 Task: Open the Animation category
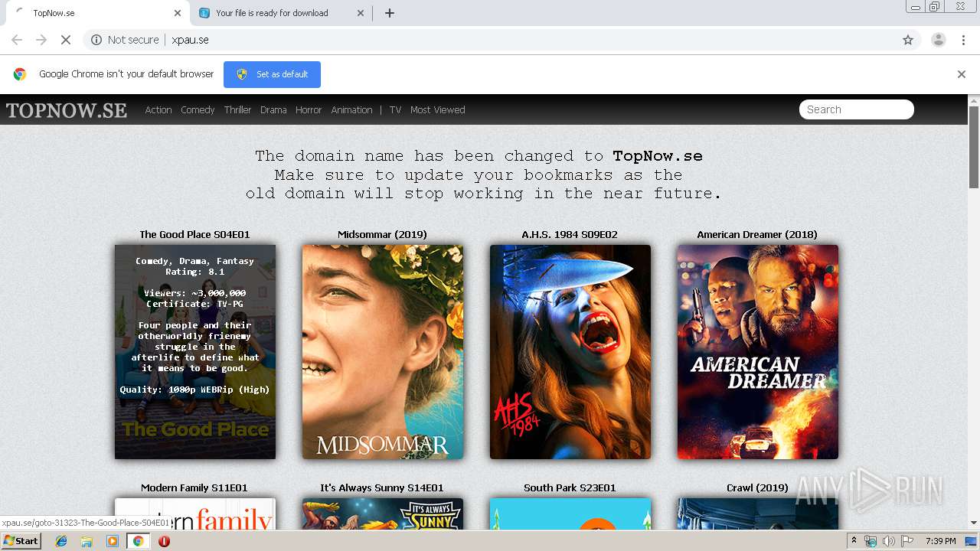coord(351,110)
